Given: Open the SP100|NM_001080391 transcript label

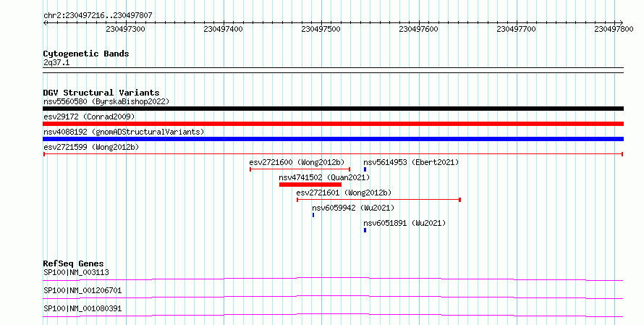Looking at the screenshot, I should [x=82, y=308].
